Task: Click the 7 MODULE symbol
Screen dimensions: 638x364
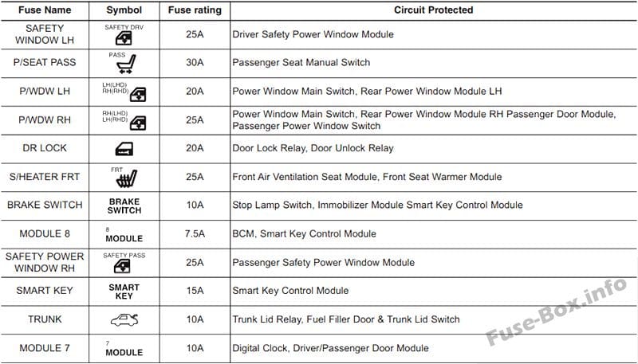Action: click(124, 349)
